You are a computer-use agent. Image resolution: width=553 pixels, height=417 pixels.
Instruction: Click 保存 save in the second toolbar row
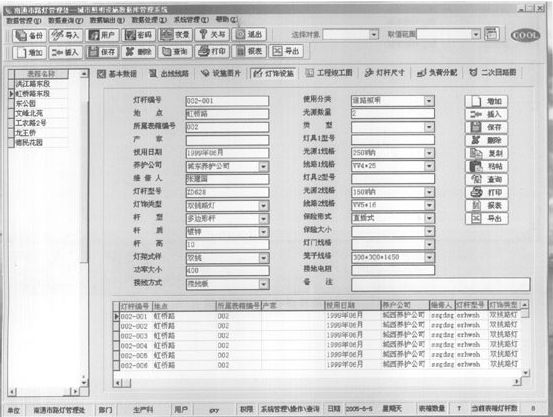(102, 52)
